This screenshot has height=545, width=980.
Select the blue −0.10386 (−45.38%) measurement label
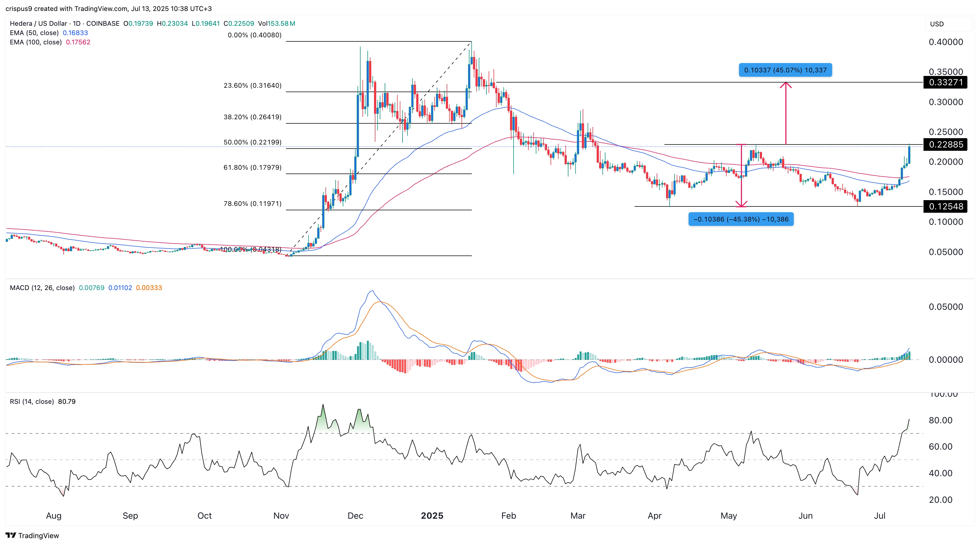point(741,219)
